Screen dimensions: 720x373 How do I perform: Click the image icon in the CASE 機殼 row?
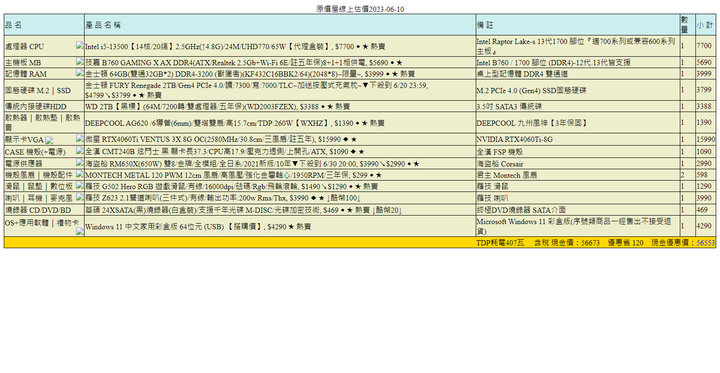pos(80,150)
